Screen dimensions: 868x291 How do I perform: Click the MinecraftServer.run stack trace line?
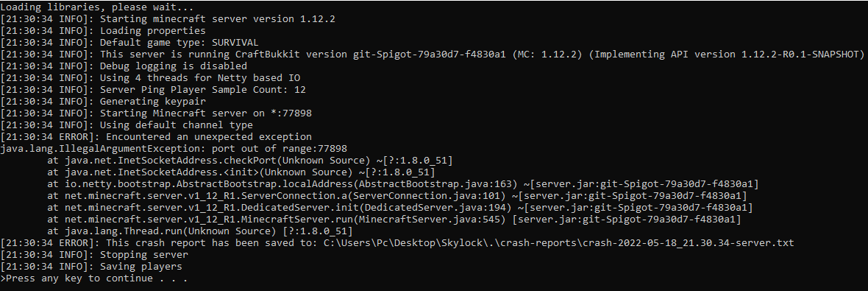click(x=394, y=220)
